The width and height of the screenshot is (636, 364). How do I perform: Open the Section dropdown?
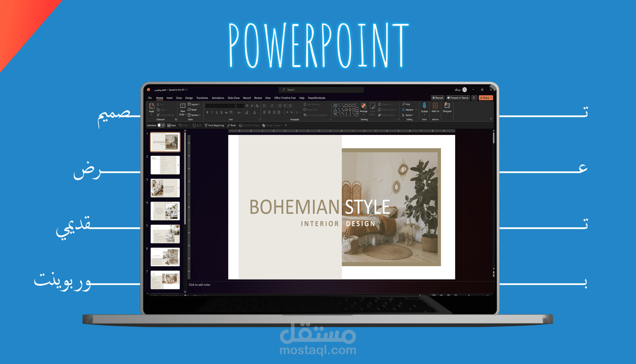[194, 115]
